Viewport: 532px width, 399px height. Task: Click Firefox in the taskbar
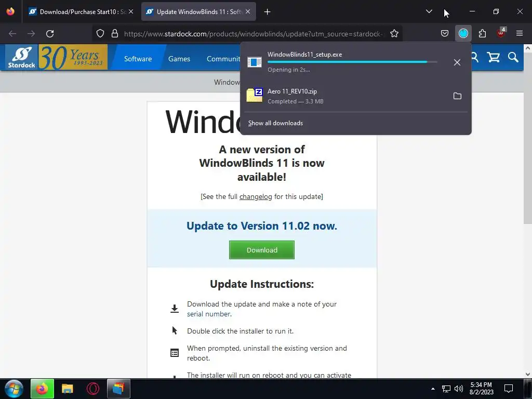tap(42, 389)
